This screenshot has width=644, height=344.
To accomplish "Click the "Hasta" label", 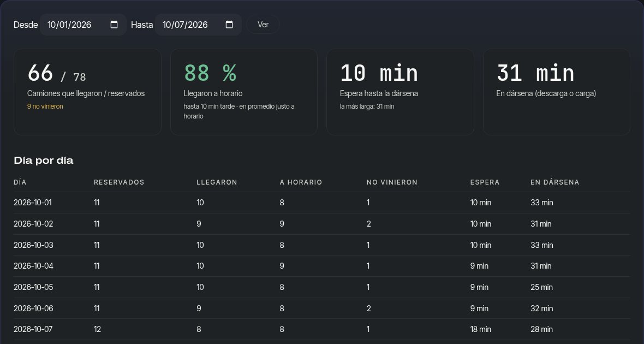I will [x=142, y=25].
